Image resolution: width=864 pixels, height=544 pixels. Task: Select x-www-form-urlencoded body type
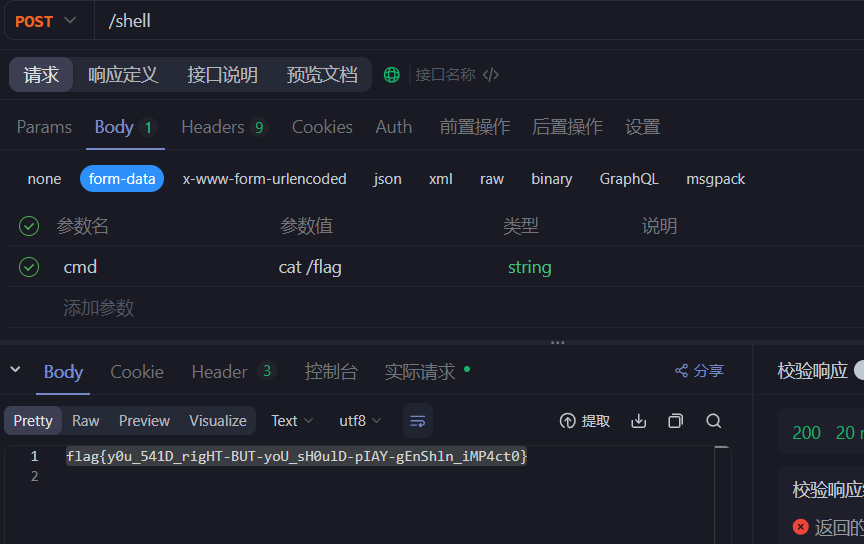pyautogui.click(x=264, y=179)
